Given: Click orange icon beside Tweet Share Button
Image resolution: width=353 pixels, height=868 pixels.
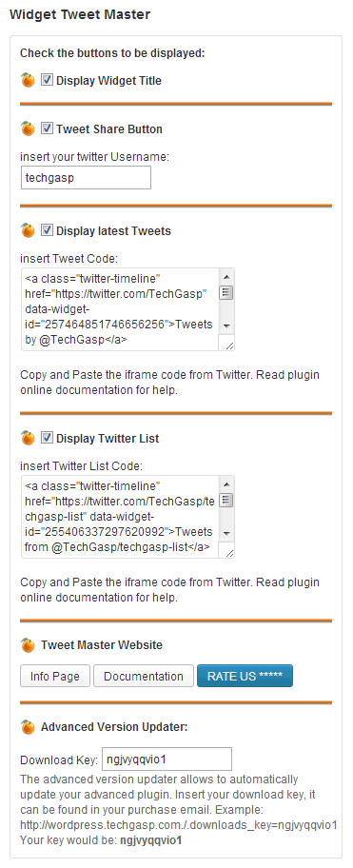Looking at the screenshot, I should [28, 129].
